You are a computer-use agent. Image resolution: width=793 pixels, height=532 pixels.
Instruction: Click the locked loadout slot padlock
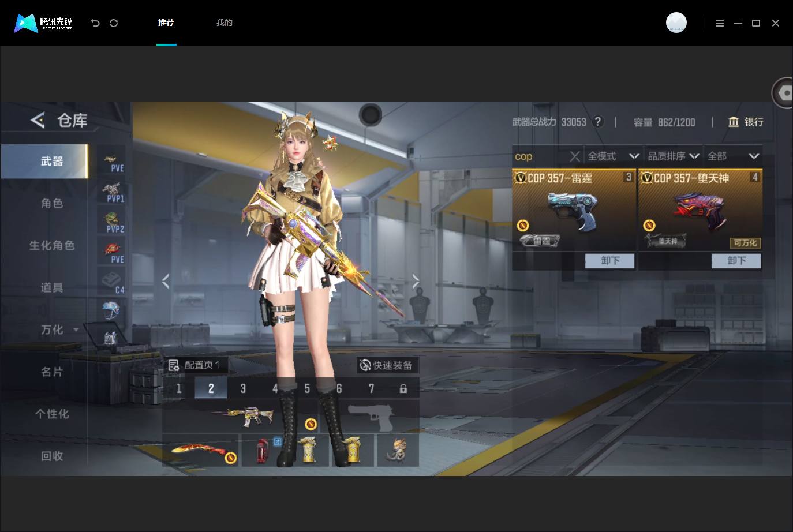[403, 388]
